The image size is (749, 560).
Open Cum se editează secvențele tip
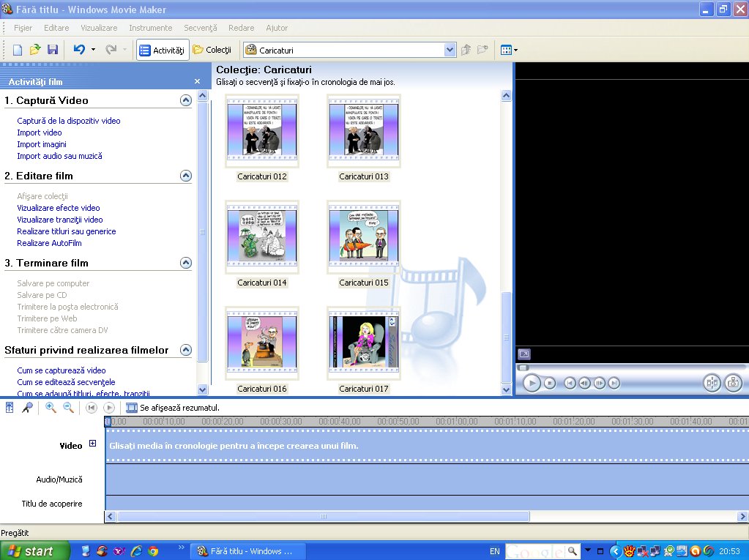(66, 382)
